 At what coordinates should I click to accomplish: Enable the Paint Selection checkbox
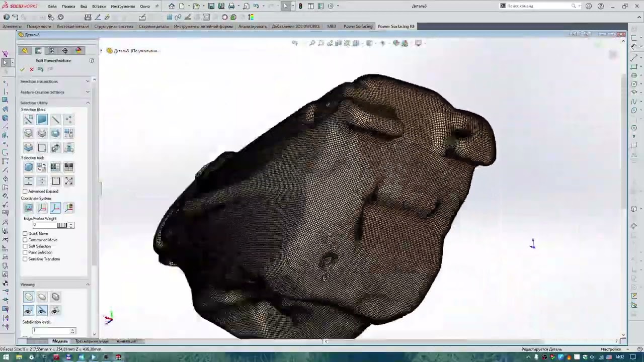click(25, 252)
